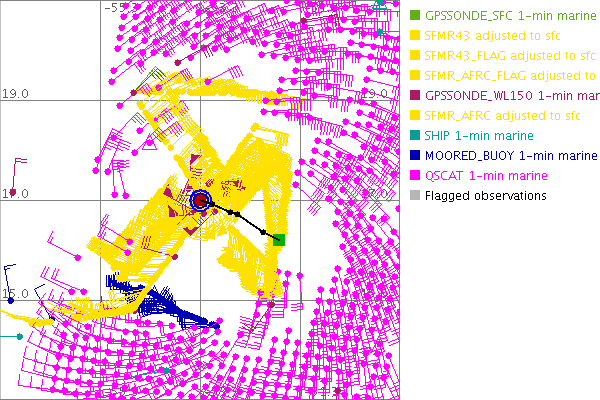This screenshot has height=400, width=600.
Task: Click the yellow swatch beside SFMR43_FLAG
Action: point(415,56)
